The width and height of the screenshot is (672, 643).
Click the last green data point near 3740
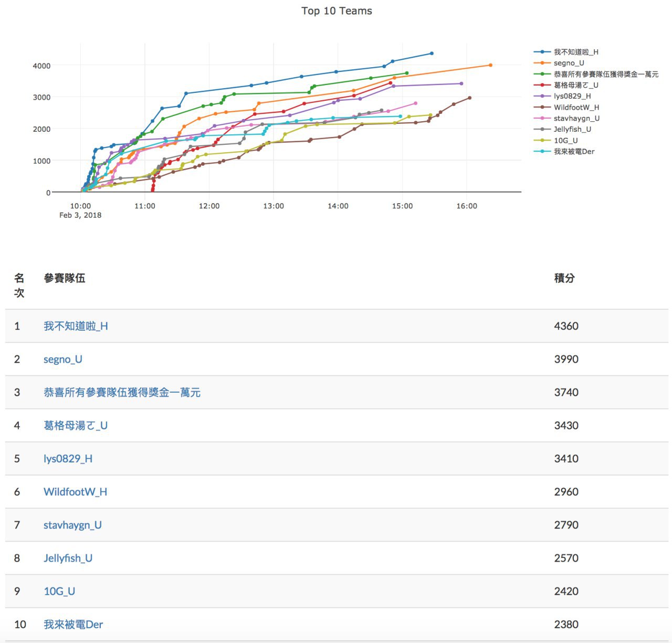[x=407, y=73]
